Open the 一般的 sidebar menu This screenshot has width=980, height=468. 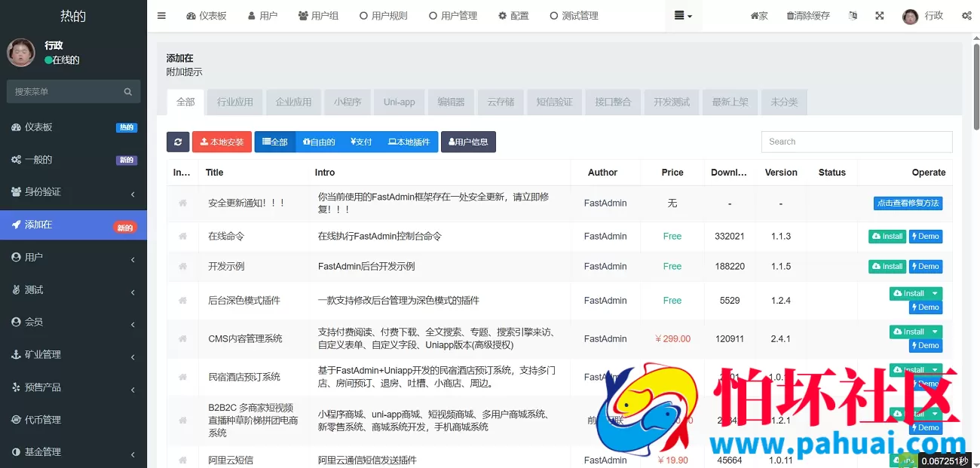coord(73,160)
